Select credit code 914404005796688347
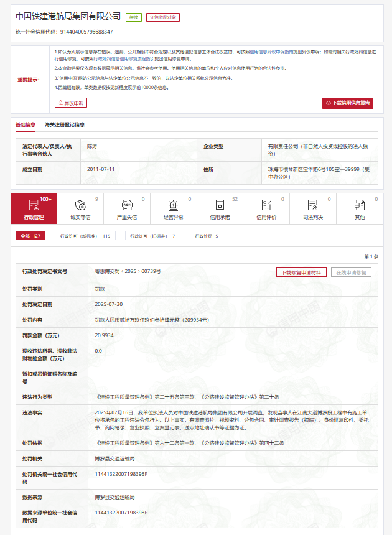This screenshot has width=392, height=535. (86, 32)
